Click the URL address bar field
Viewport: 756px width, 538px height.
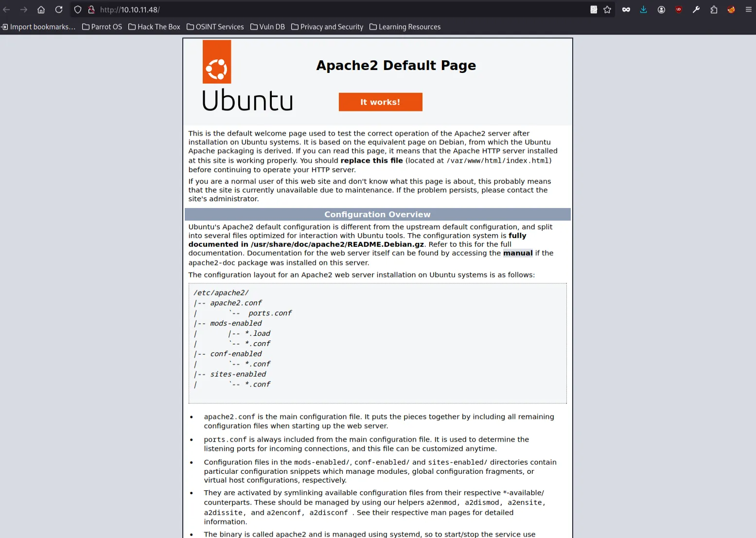[340, 10]
